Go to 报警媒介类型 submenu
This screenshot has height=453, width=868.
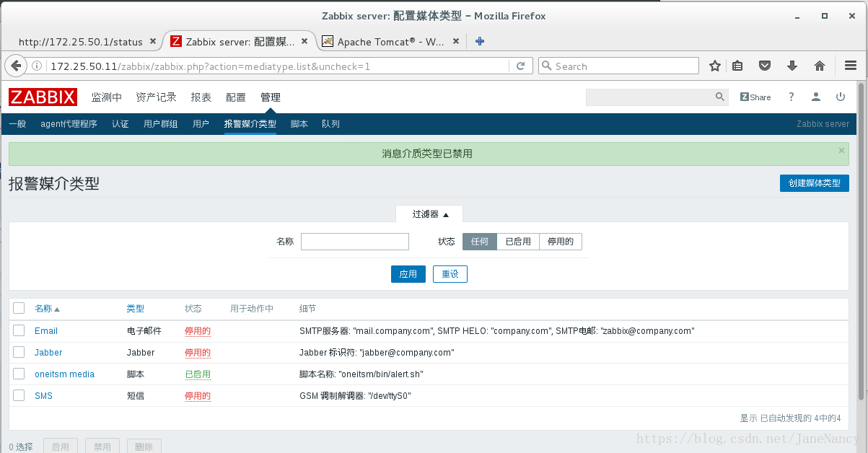click(250, 124)
